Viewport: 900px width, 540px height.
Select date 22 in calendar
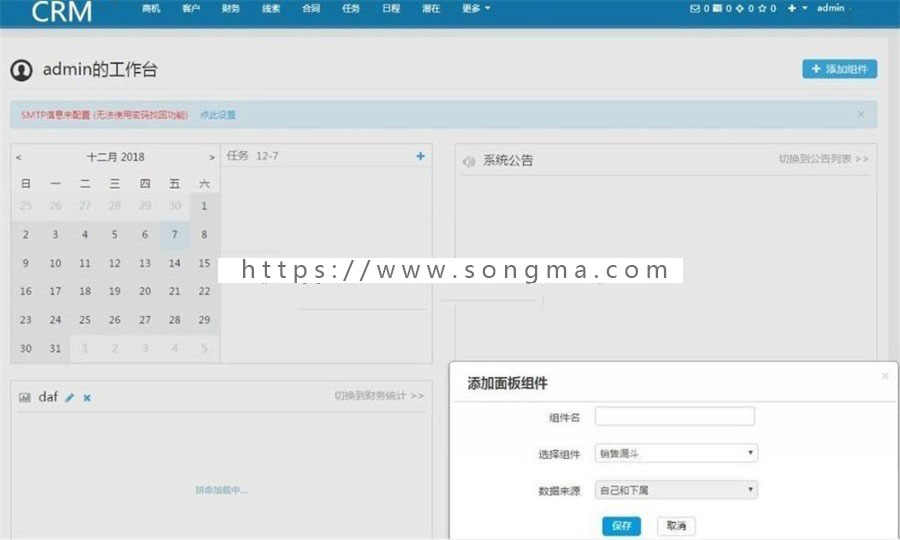coord(204,291)
